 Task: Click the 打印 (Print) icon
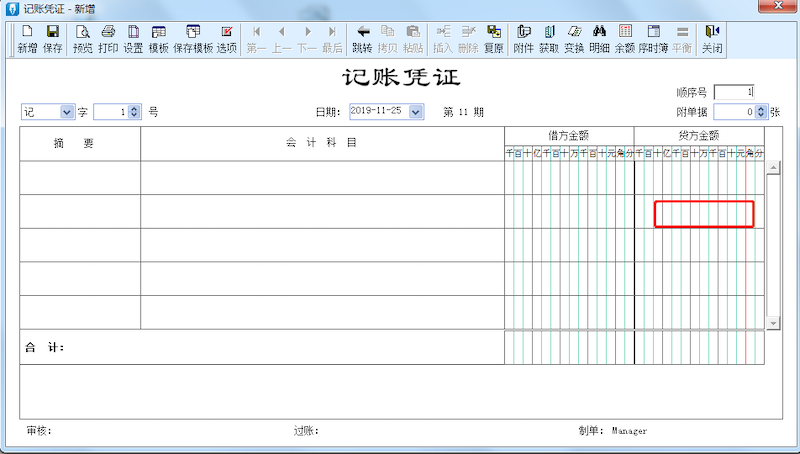coord(108,39)
